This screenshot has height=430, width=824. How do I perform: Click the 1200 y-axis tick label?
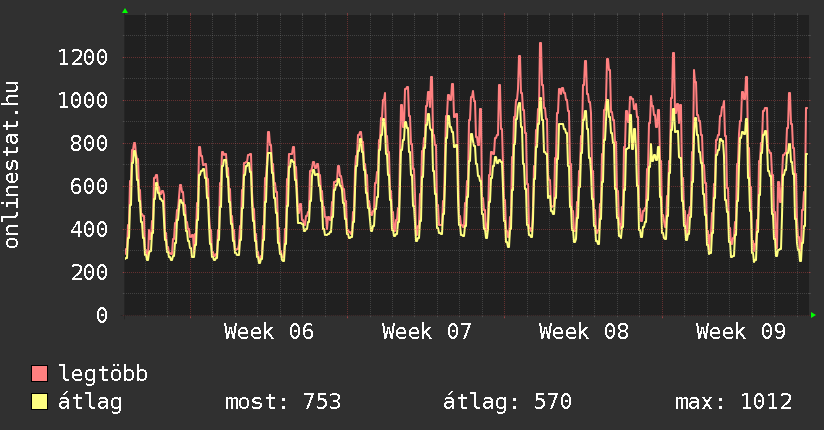coord(82,57)
